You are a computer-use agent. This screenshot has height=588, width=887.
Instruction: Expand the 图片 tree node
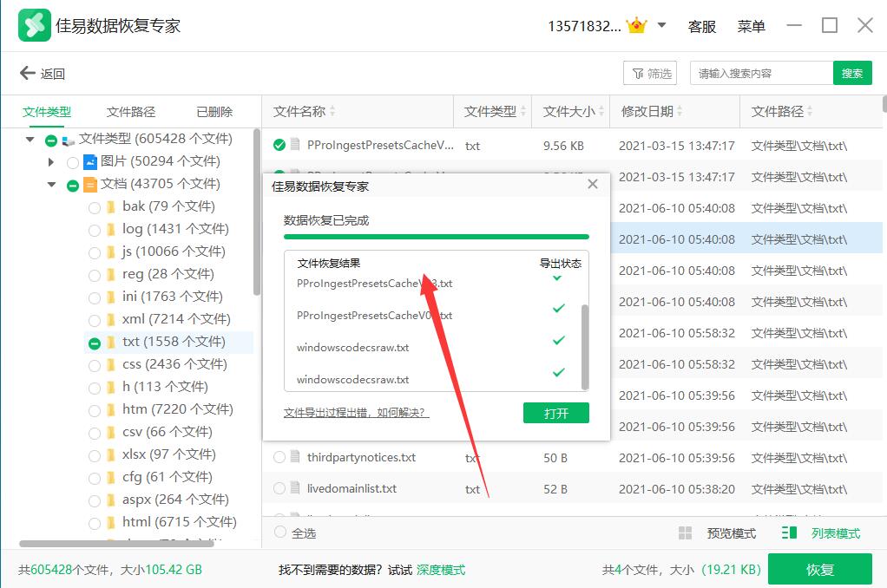click(51, 162)
